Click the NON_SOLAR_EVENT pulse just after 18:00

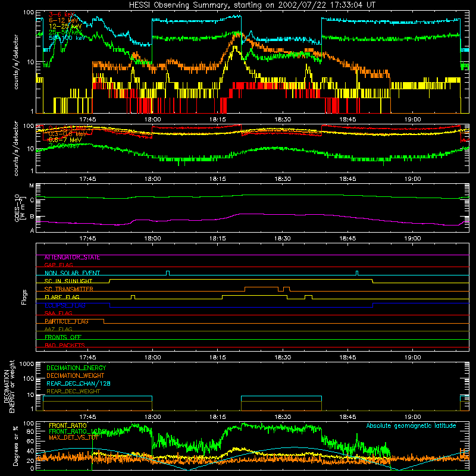pyautogui.click(x=168, y=273)
